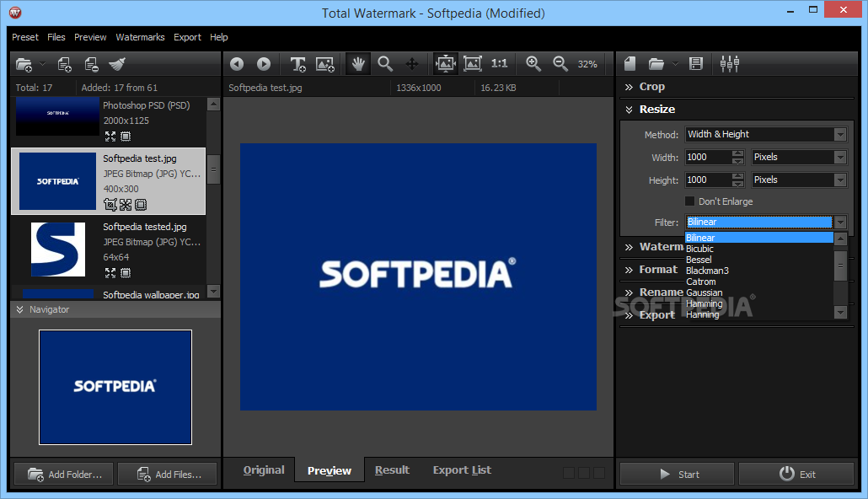
Task: Click the Add Folder... button
Action: pos(64,474)
